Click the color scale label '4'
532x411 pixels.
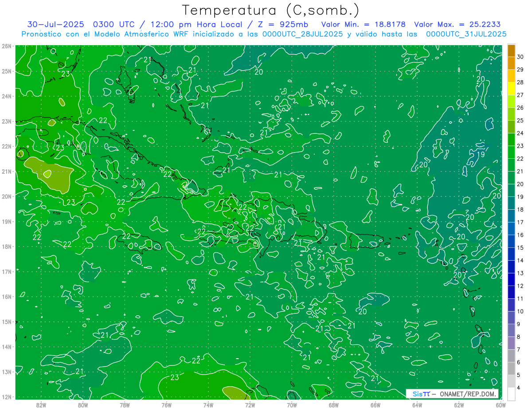519,388
